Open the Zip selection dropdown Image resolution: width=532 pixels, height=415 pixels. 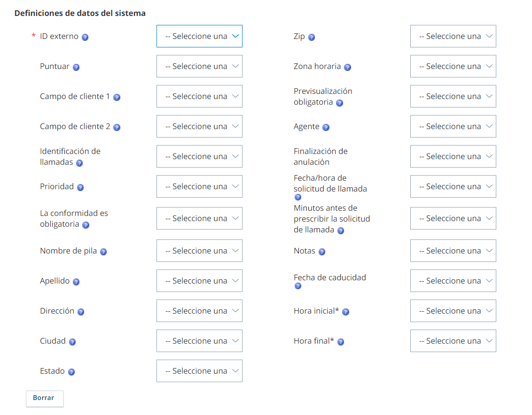[x=454, y=36]
